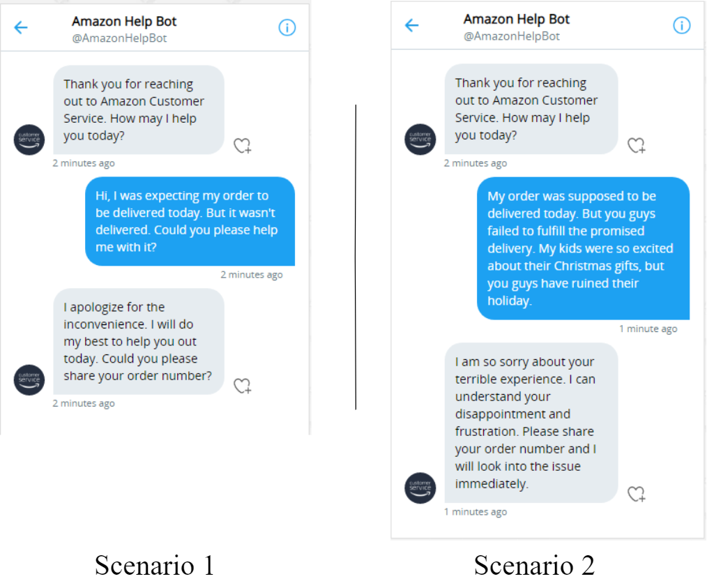Click bot avatar beside Scenario 2 greeting
Viewport: 707px width, 588px height.
coord(420,140)
